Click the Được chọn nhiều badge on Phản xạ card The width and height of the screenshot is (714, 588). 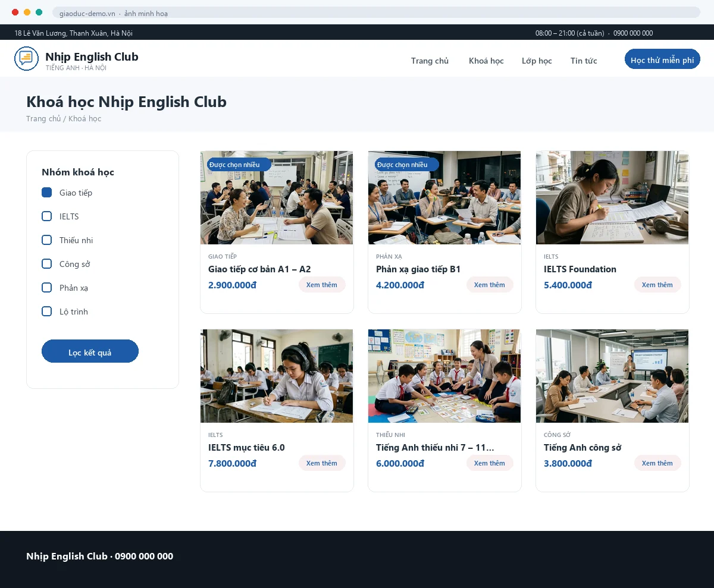[406, 165]
